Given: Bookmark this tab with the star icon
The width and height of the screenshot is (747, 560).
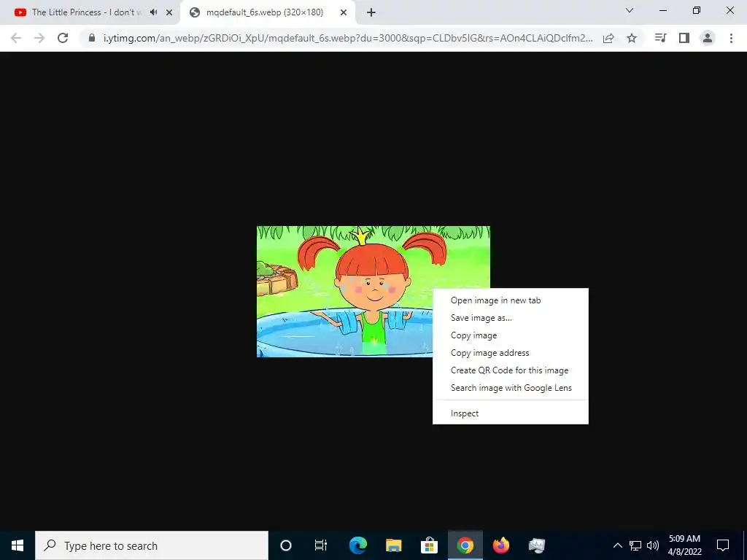Looking at the screenshot, I should click(x=632, y=38).
